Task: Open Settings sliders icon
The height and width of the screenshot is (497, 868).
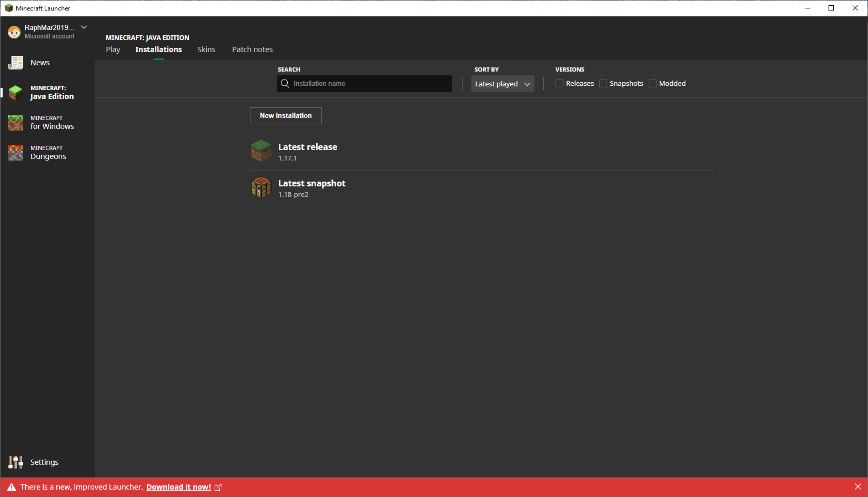Action: coord(16,462)
